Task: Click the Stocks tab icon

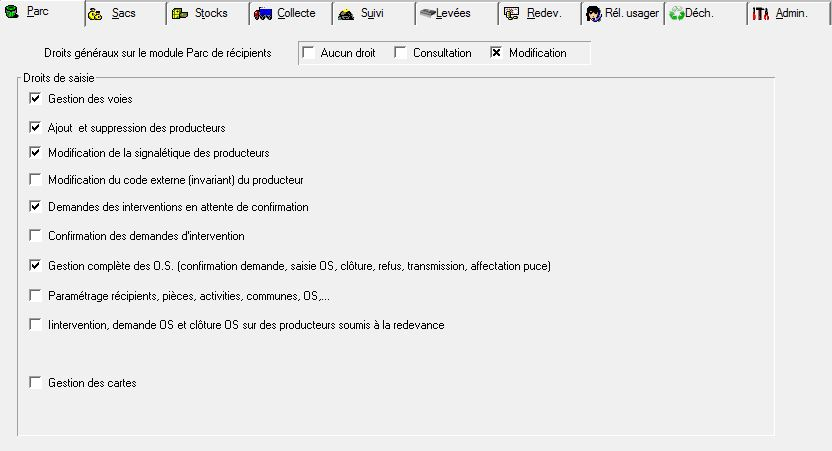Action: coord(178,14)
